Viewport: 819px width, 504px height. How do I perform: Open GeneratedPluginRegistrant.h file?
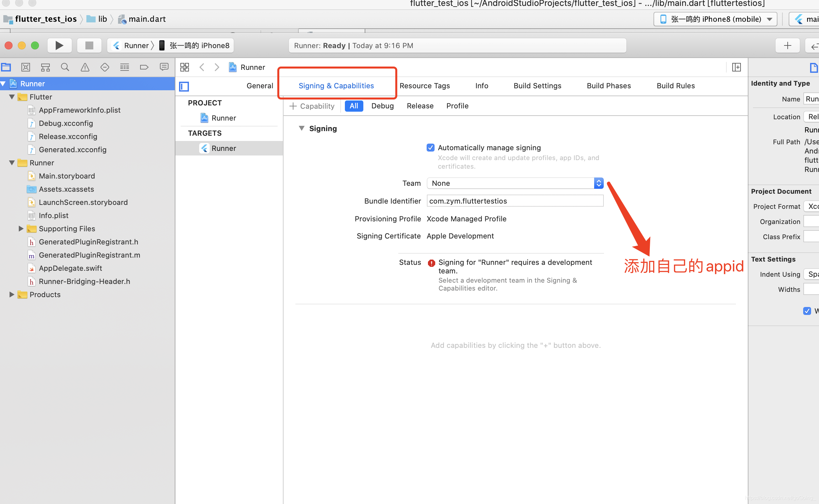point(88,242)
